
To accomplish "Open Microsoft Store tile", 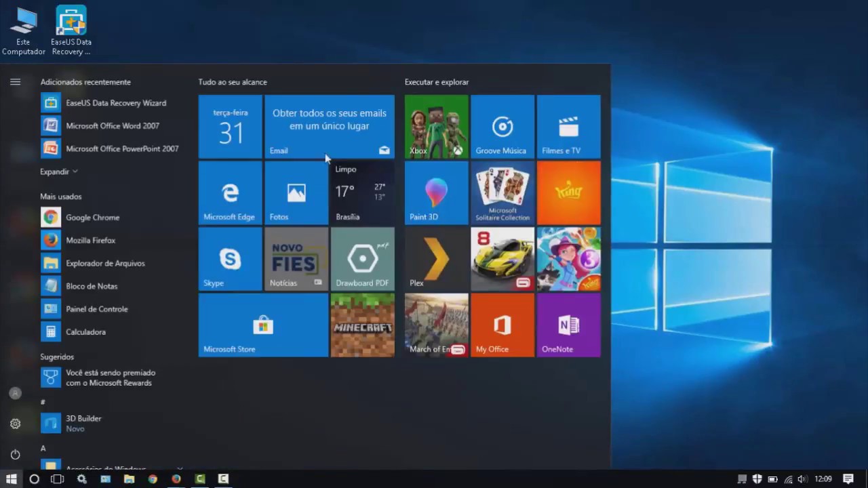I will pos(263,325).
